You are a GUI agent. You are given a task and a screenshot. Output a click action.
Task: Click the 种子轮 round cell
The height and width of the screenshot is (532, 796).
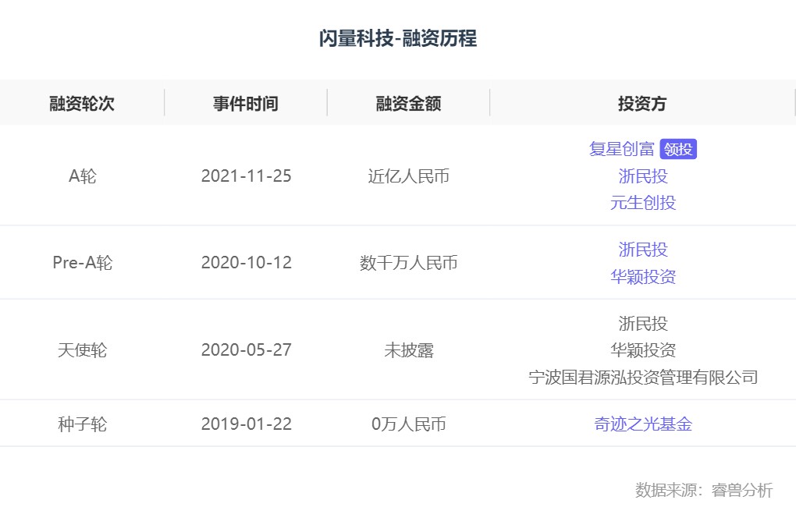coord(82,424)
